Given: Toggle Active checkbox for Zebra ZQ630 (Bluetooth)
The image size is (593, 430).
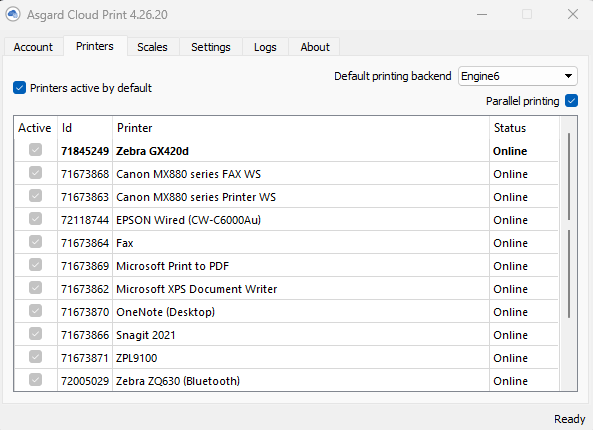Looking at the screenshot, I should [36, 380].
